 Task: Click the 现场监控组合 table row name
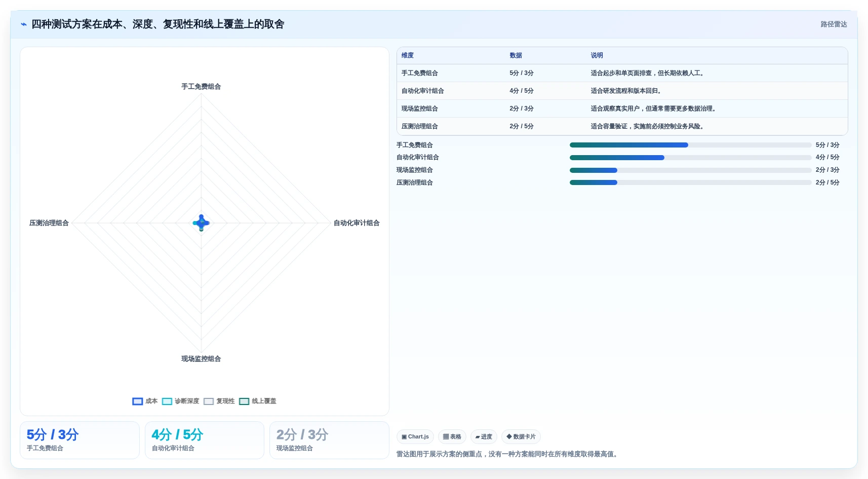coord(420,109)
